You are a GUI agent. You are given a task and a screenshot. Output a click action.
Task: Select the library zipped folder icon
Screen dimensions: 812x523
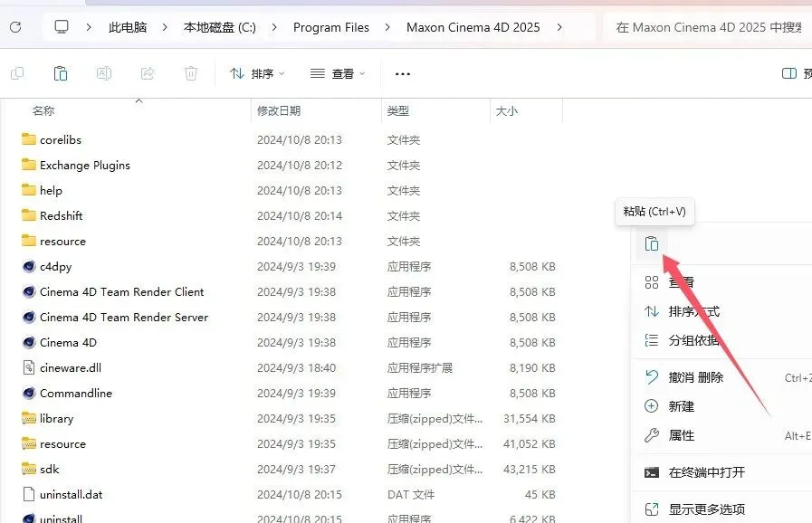click(29, 418)
